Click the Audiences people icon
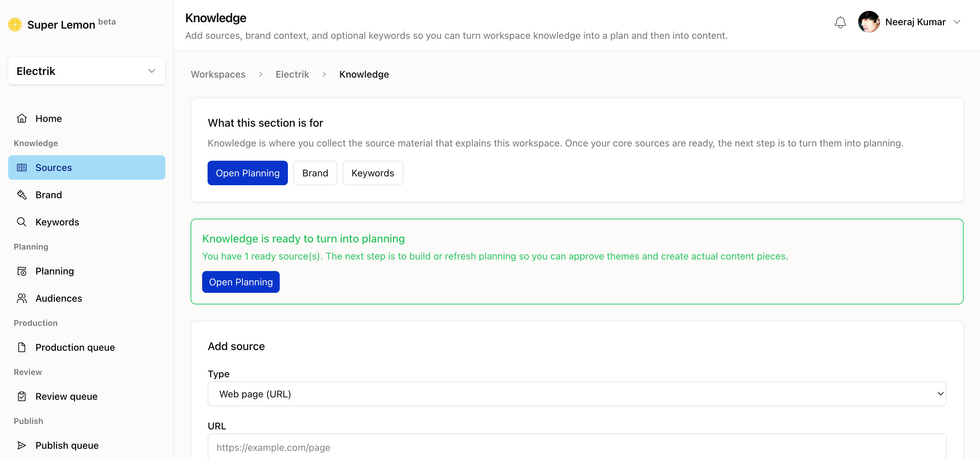The height and width of the screenshot is (459, 980). click(x=22, y=298)
